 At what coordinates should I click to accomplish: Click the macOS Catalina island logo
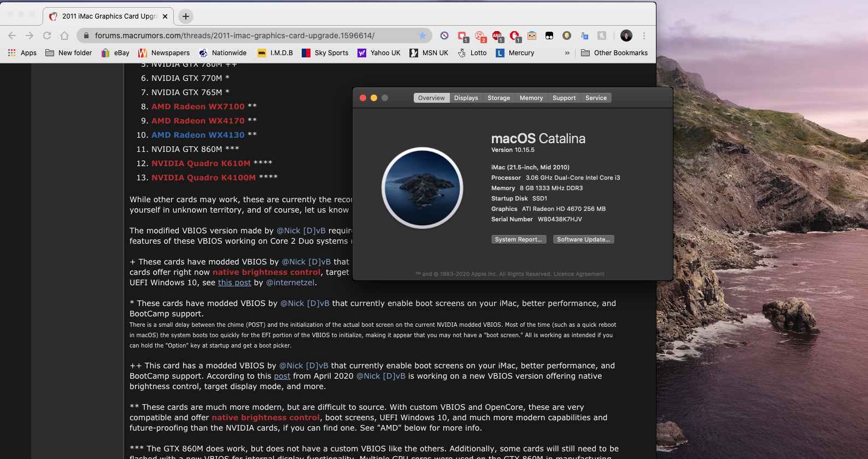point(423,188)
